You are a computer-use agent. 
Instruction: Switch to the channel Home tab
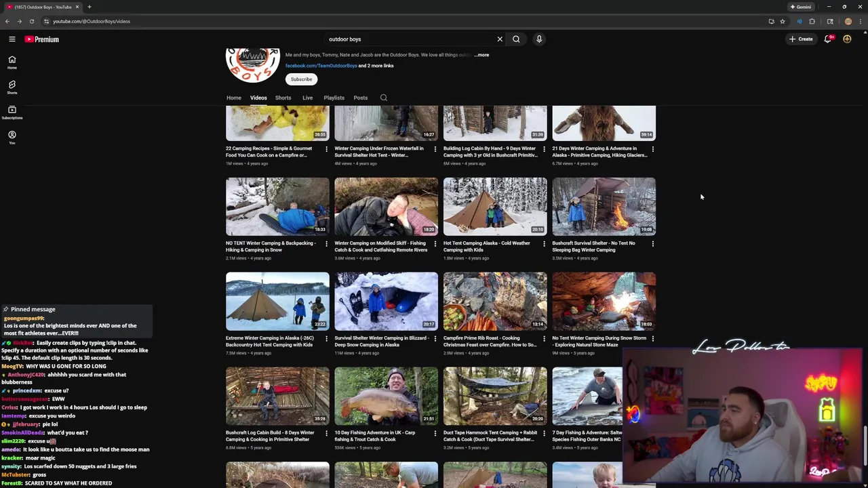click(x=233, y=98)
